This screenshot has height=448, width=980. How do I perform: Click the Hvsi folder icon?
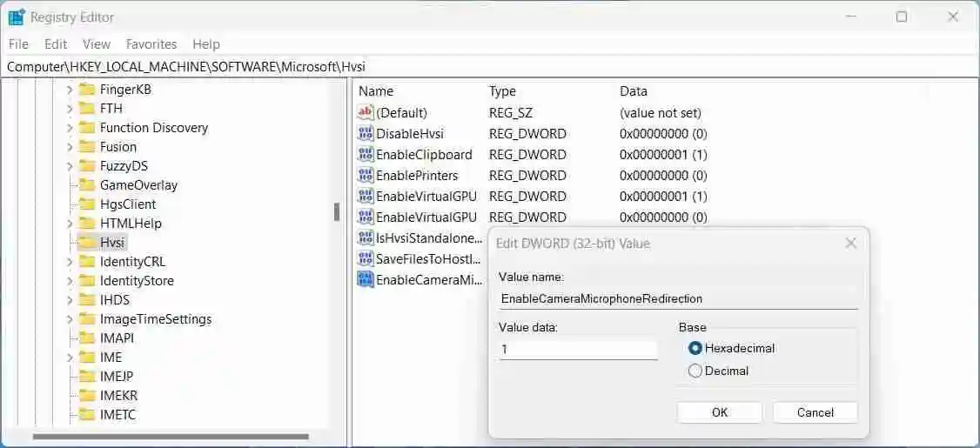[87, 243]
